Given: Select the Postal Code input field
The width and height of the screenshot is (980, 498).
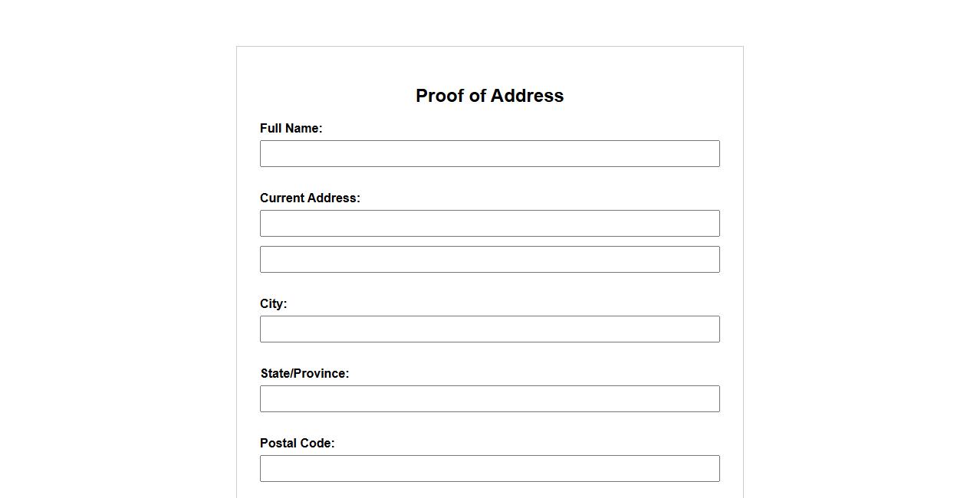Looking at the screenshot, I should tap(489, 468).
